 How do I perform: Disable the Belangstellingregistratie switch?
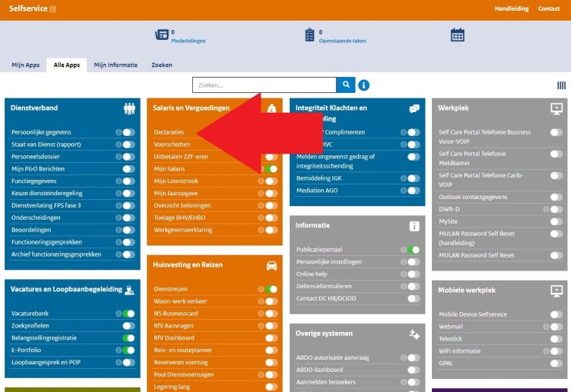coord(128,337)
